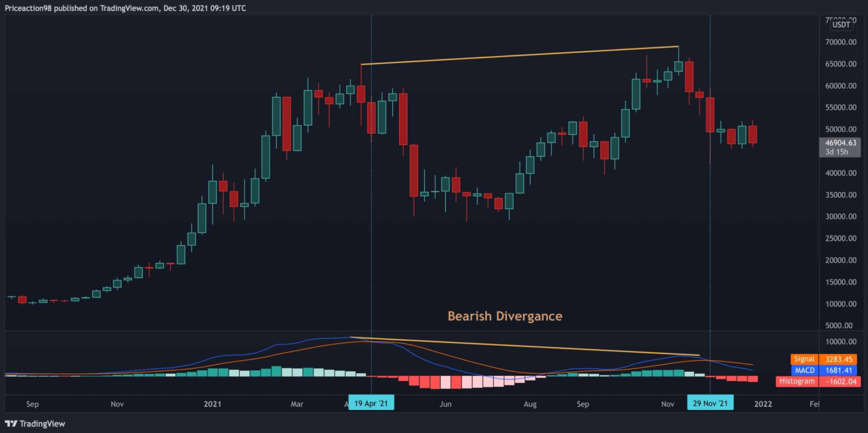Click the Signal value 3283.45
The width and height of the screenshot is (868, 433).
[x=838, y=359]
